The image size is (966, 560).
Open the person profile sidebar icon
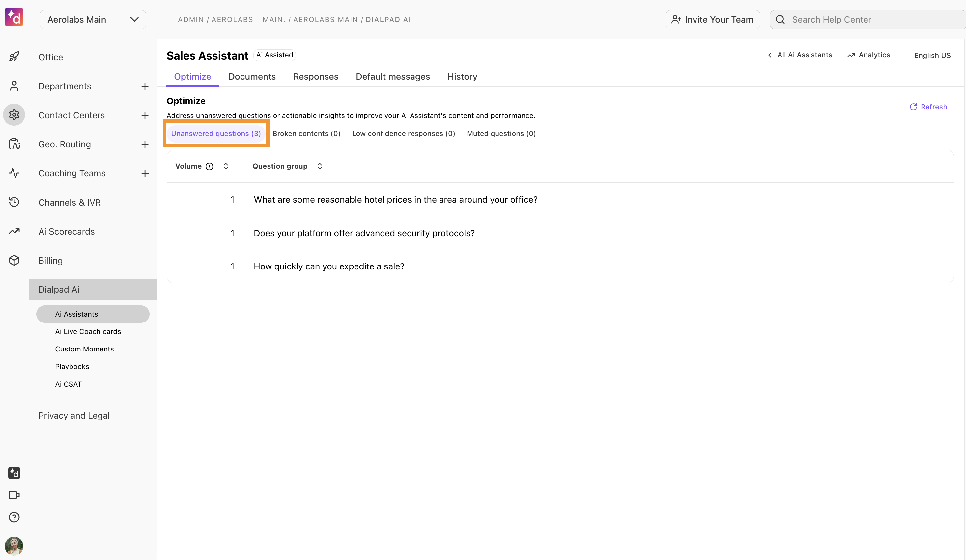pos(14,86)
